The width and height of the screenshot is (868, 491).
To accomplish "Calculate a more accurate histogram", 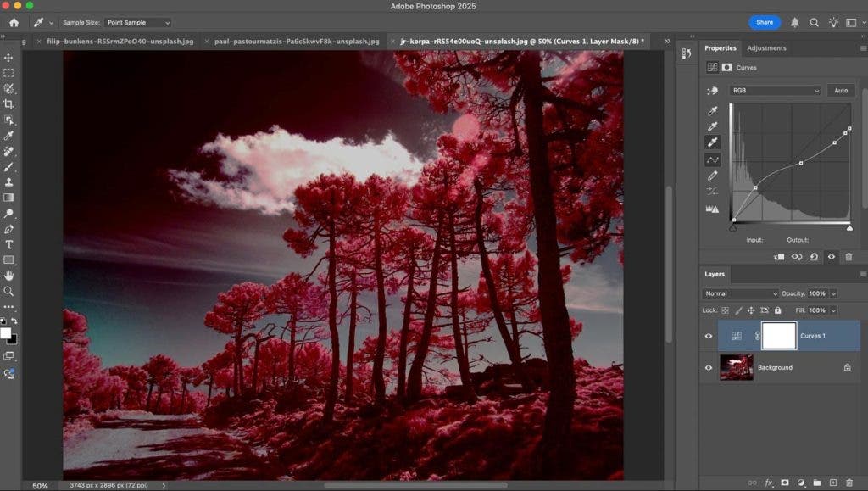I will 712,209.
